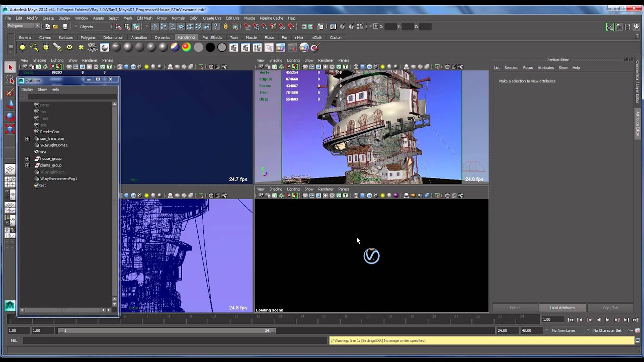Image resolution: width=644 pixels, height=362 pixels.
Task: Click the MEL command line input
Action: tap(175, 340)
